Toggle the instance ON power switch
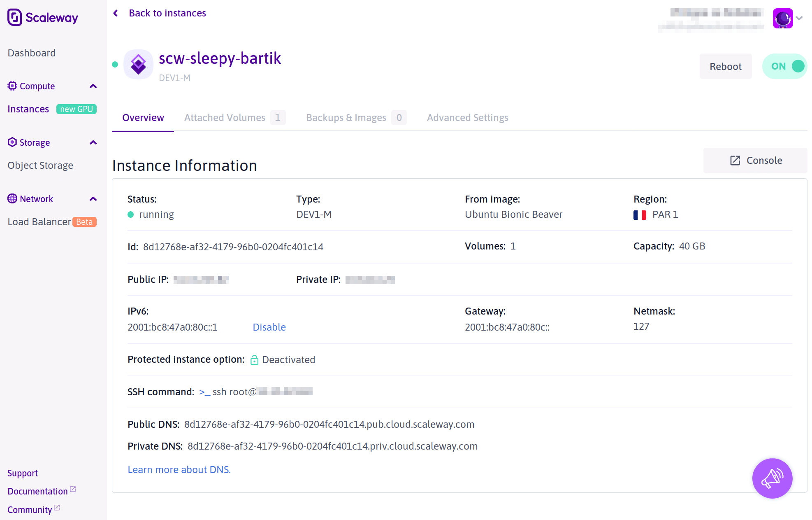 pyautogui.click(x=784, y=66)
